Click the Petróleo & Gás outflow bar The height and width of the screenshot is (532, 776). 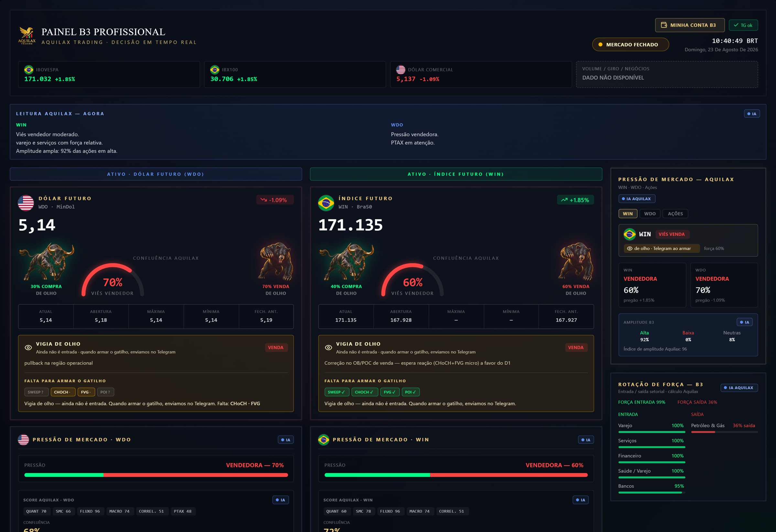point(724,432)
